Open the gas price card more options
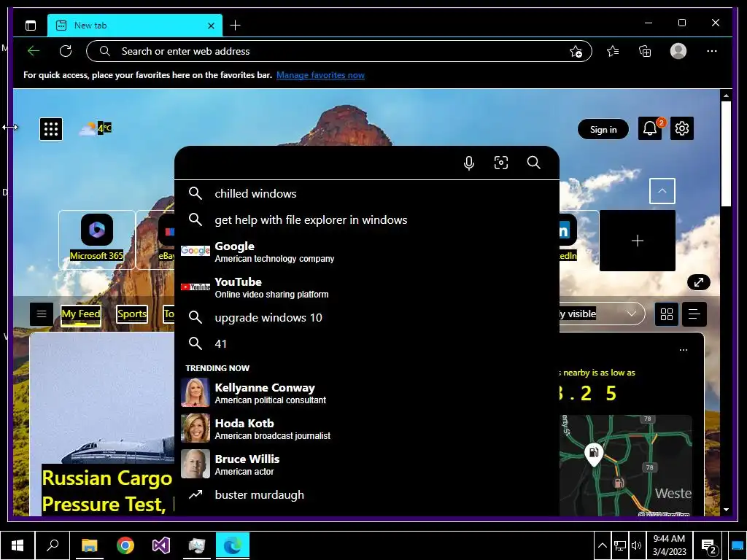This screenshot has height=560, width=747. (x=683, y=350)
